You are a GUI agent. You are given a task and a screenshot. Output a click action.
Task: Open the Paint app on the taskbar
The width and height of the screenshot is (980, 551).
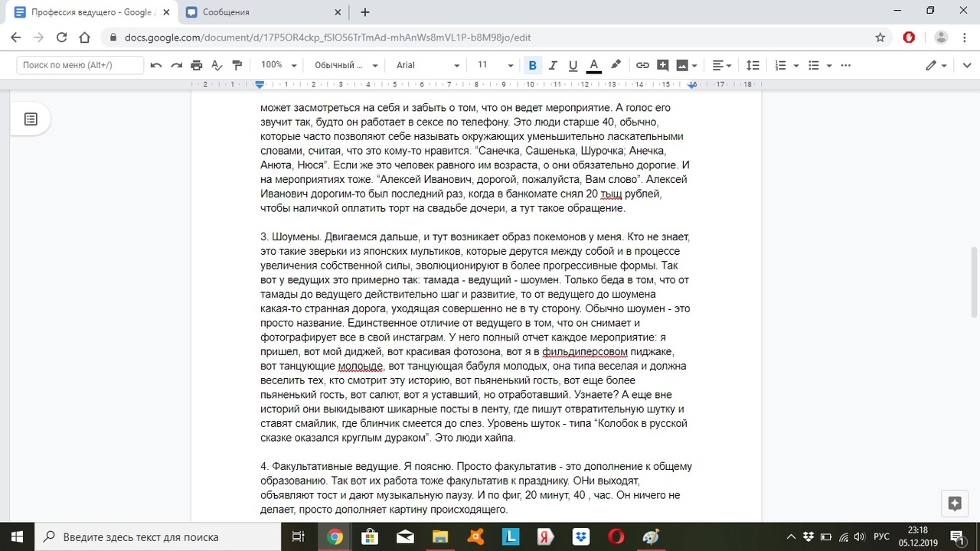(x=652, y=536)
